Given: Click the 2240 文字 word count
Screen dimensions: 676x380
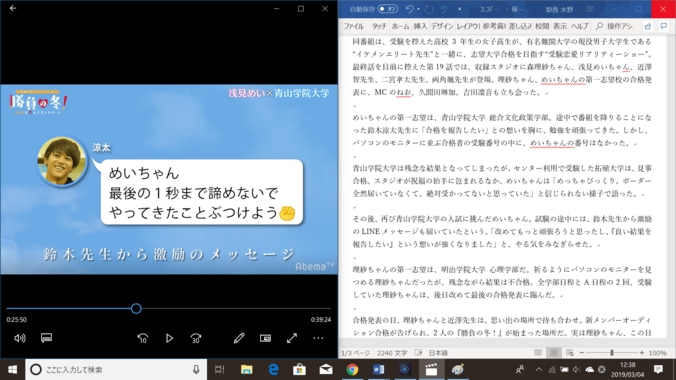Looking at the screenshot, I should 392,353.
